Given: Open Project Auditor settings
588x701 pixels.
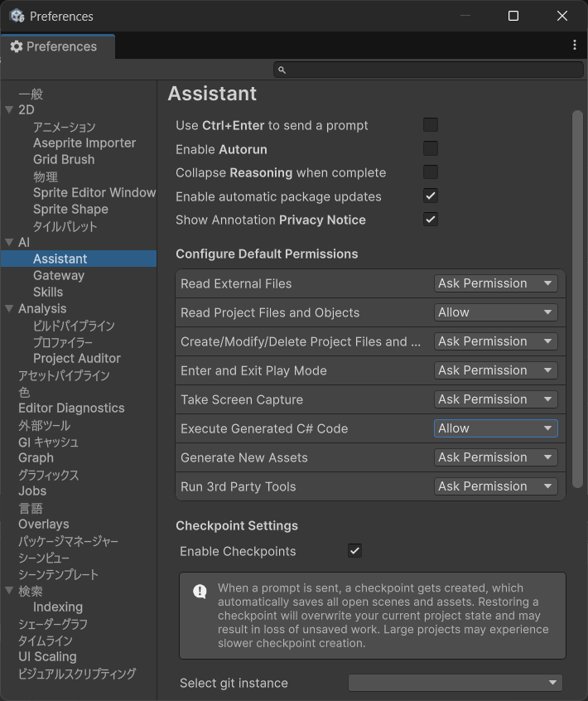Looking at the screenshot, I should point(77,359).
